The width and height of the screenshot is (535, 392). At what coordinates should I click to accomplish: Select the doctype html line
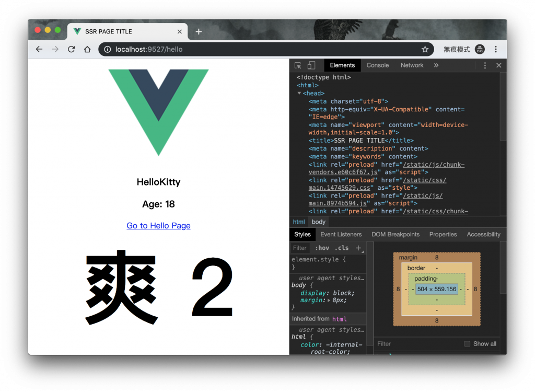click(x=323, y=77)
